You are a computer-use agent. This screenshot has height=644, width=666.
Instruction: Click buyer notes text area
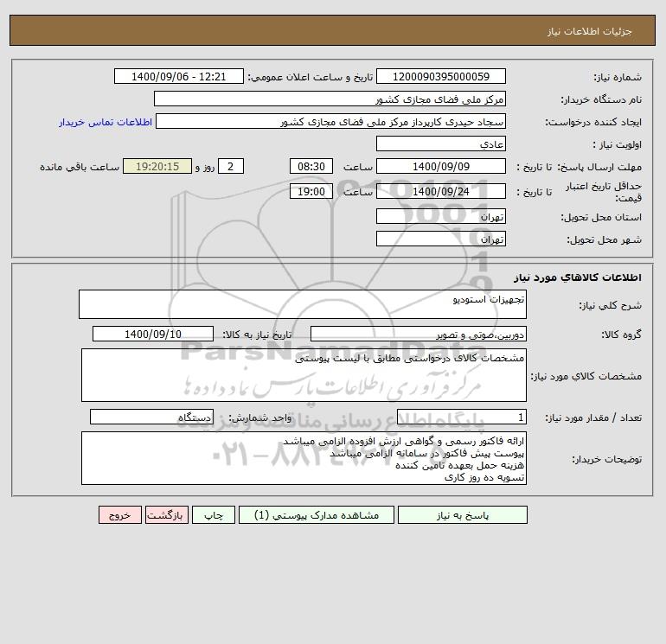tap(304, 458)
